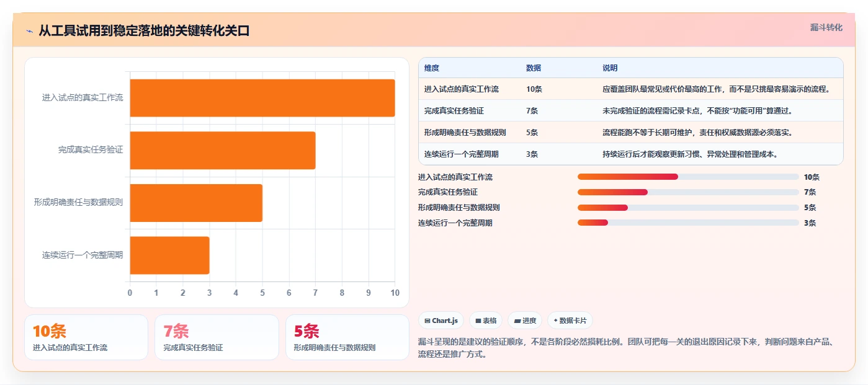The image size is (868, 385).
Task: Click the 10条 cell in the table
Action: [534, 89]
